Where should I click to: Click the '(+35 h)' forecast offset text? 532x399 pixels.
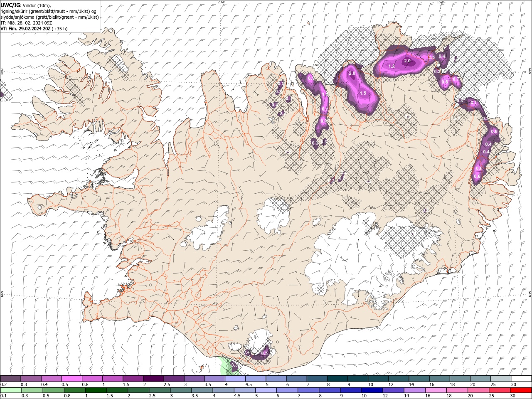(x=60, y=29)
